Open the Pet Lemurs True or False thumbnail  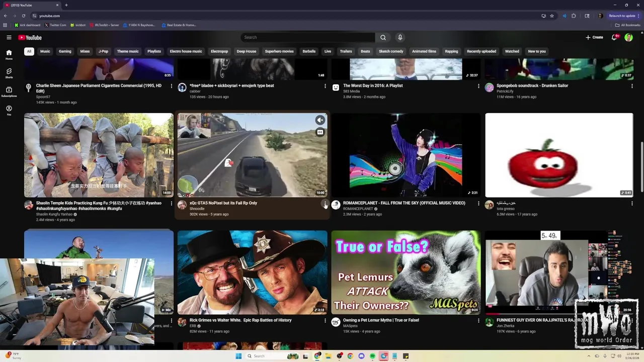click(x=406, y=272)
